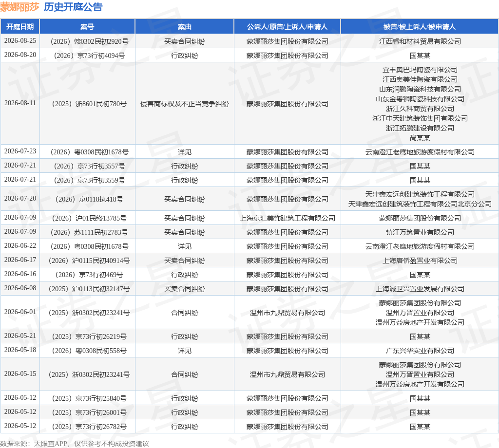
Task: Select case number (2025)浙8601民初780号
Action: click(x=90, y=104)
